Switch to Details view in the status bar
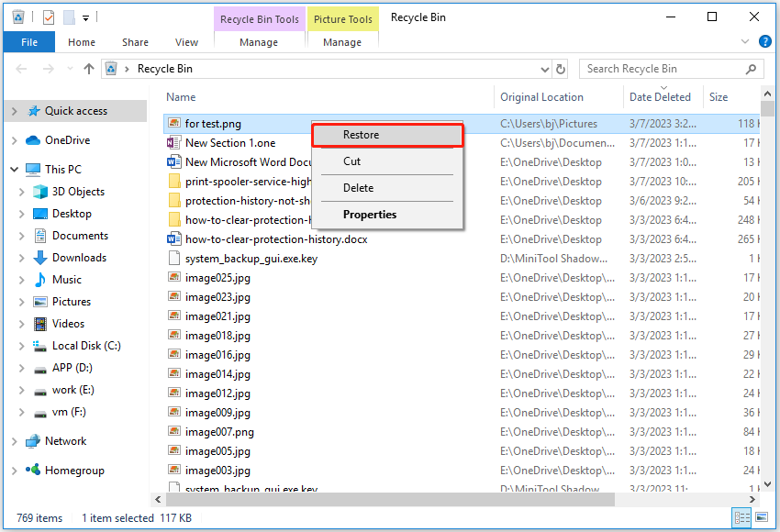The height and width of the screenshot is (532, 780). [741, 518]
